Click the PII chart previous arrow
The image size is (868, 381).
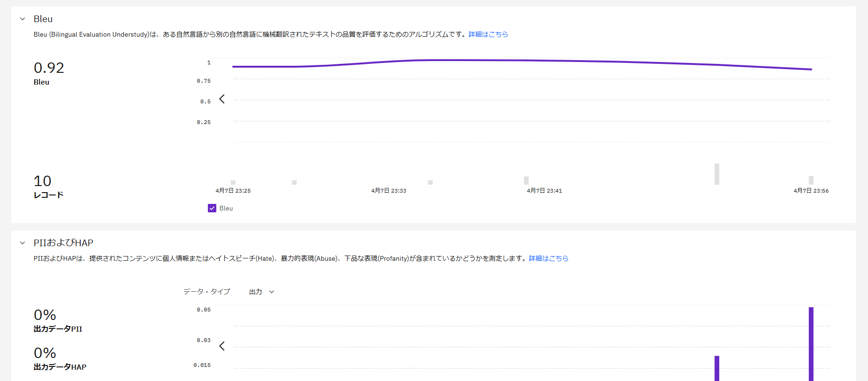222,346
